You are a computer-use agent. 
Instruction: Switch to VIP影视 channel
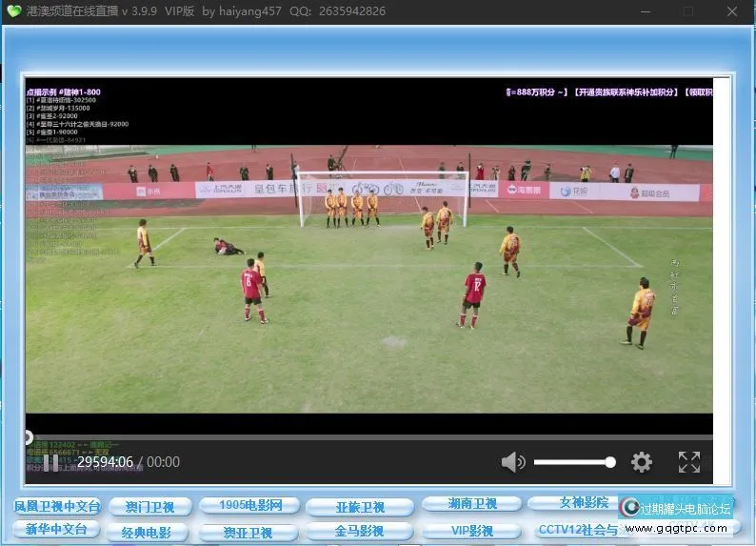pos(471,530)
